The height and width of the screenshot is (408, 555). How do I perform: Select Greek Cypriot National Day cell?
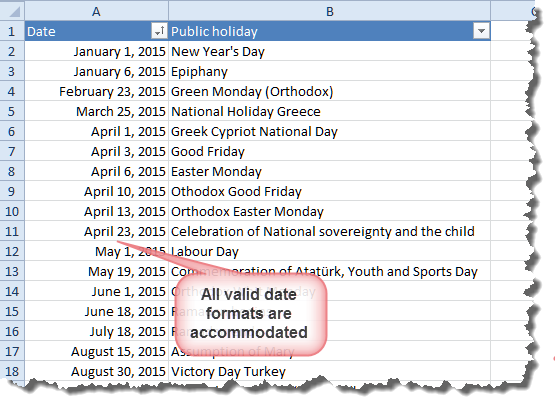pos(330,131)
